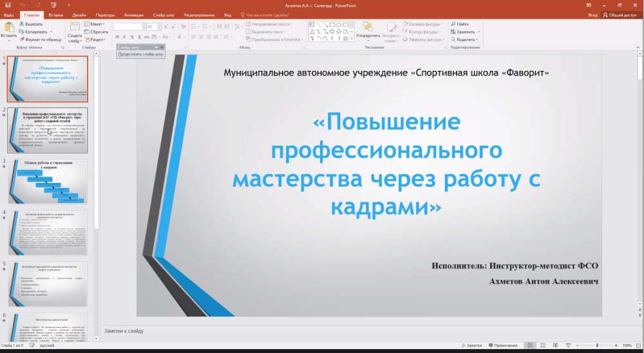This screenshot has height=353, width=644.
Task: Select the triangle shape in gallery
Action: tap(312, 32)
